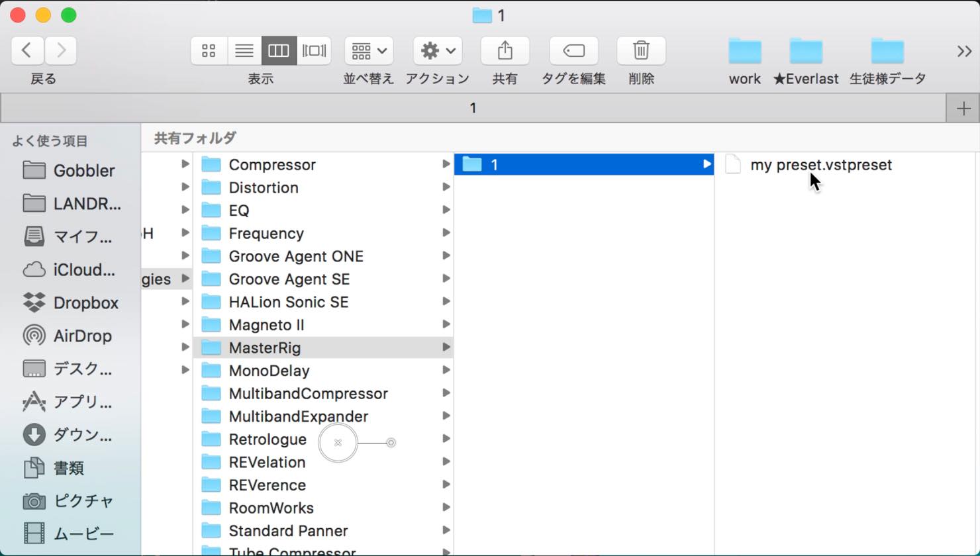Select the Retrologue folder

tap(323, 440)
